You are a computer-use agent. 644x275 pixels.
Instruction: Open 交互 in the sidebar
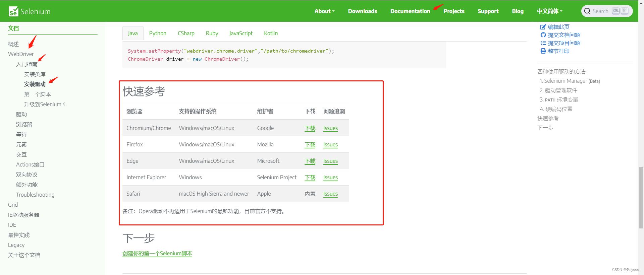(21, 154)
